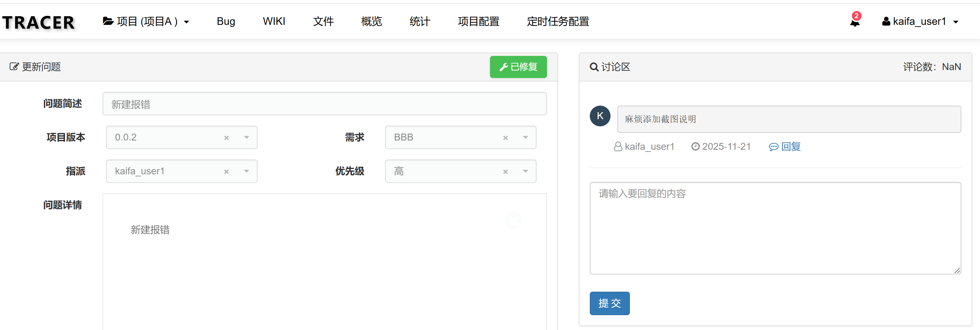Clear the 指派 kaifa_user1 selection
The height and width of the screenshot is (330, 980).
coord(227,172)
